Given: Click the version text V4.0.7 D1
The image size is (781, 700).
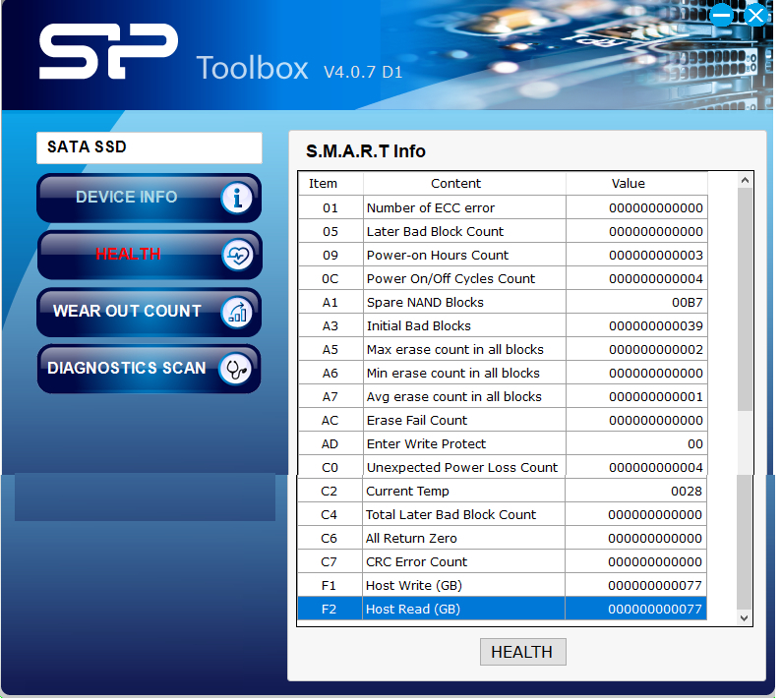Looking at the screenshot, I should 363,72.
